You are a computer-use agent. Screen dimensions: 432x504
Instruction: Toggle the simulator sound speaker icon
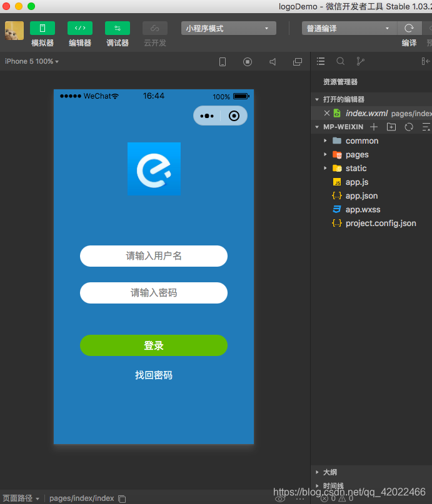pyautogui.click(x=273, y=62)
